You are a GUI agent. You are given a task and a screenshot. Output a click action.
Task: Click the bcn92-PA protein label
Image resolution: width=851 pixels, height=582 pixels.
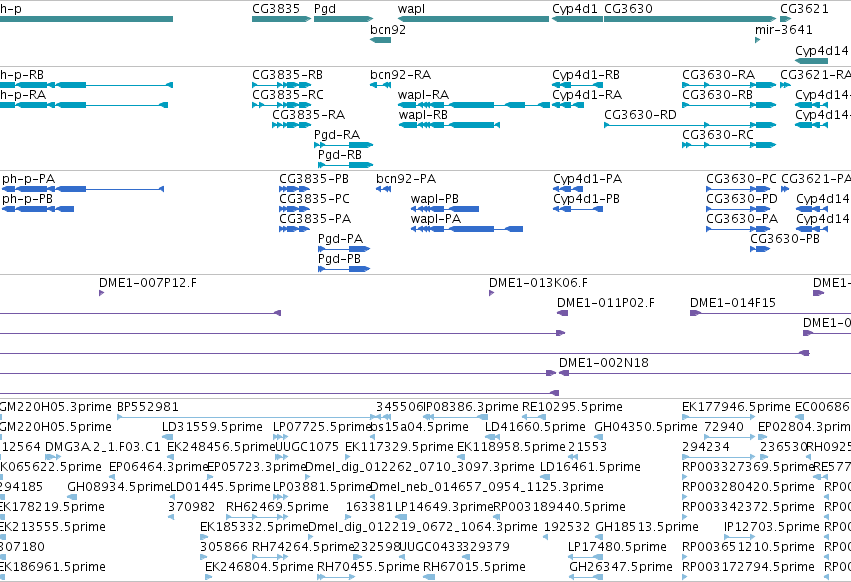tap(405, 179)
